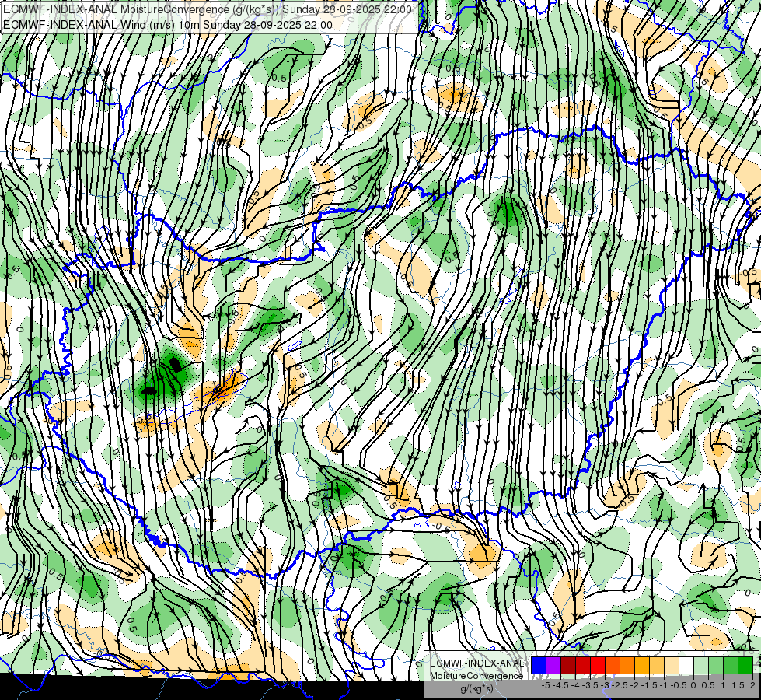Click the white legend color swatch

pyautogui.click(x=686, y=666)
